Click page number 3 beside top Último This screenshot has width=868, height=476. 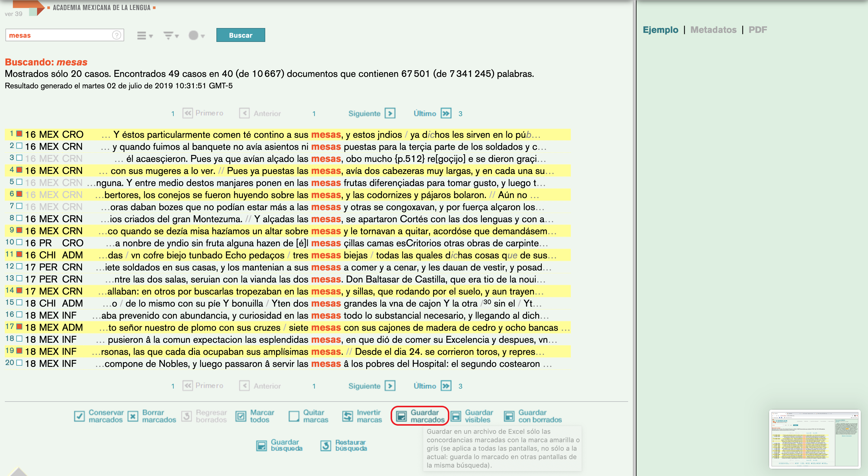point(460,114)
